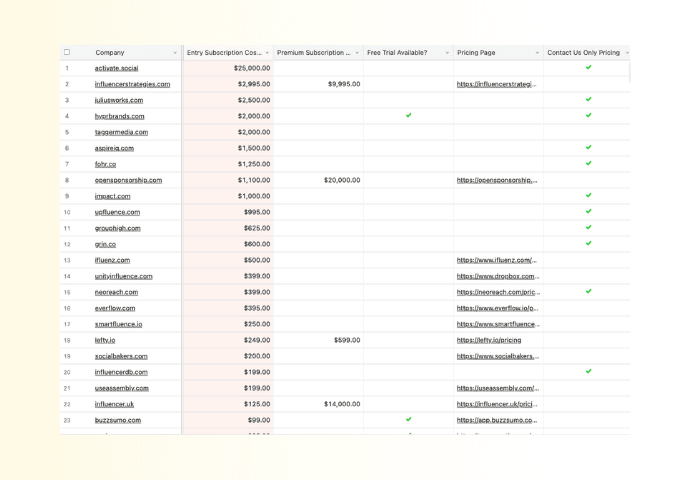The height and width of the screenshot is (480, 690).
Task: Toggle Contact Us Only checkmark for activate.social
Action: tap(588, 68)
